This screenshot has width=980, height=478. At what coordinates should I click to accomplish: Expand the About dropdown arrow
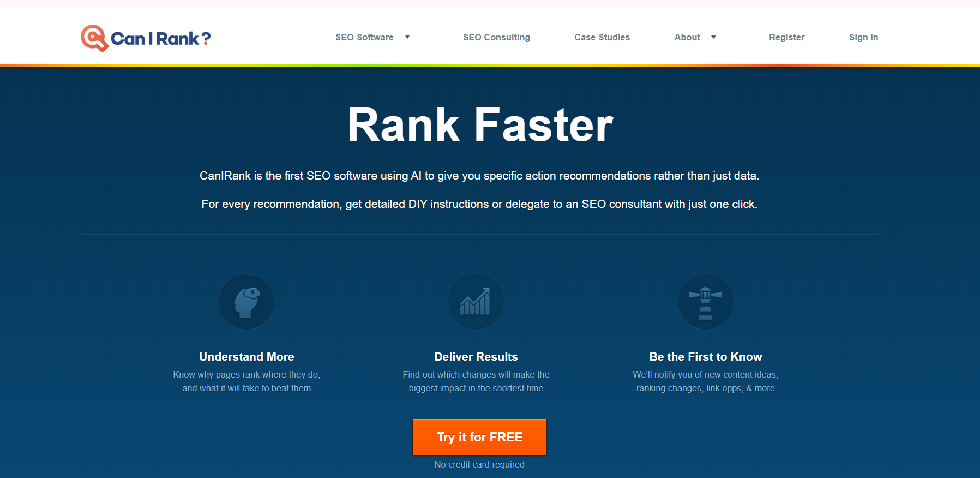pyautogui.click(x=713, y=37)
